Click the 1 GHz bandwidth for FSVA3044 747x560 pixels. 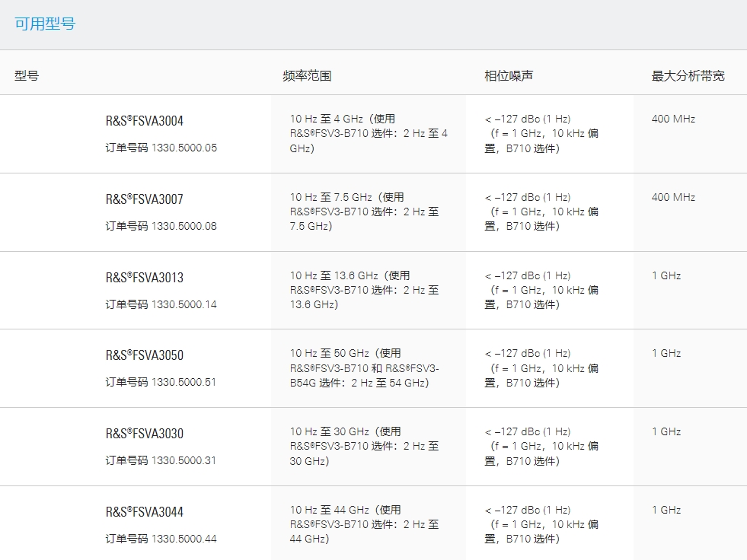(x=666, y=510)
